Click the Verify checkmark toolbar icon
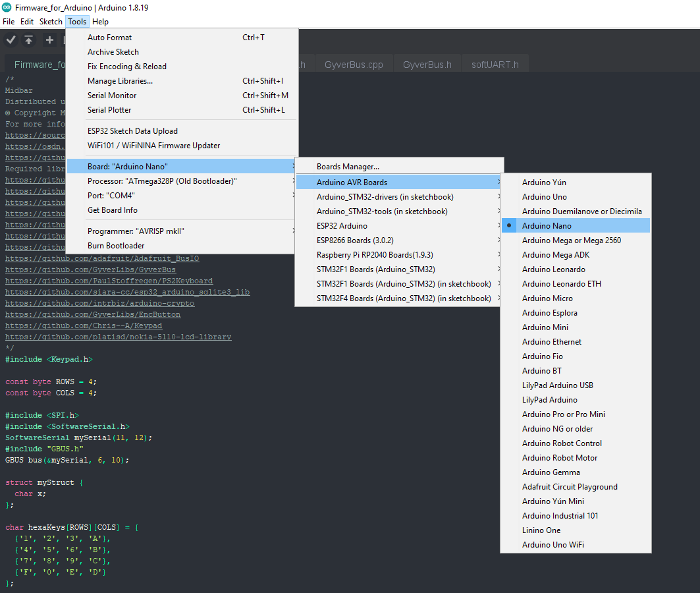 click(11, 40)
